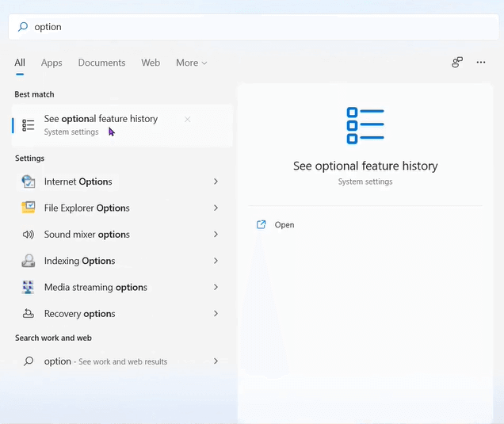Click the large optional feature list icon
Viewport: 504px width, 424px height.
pos(365,126)
